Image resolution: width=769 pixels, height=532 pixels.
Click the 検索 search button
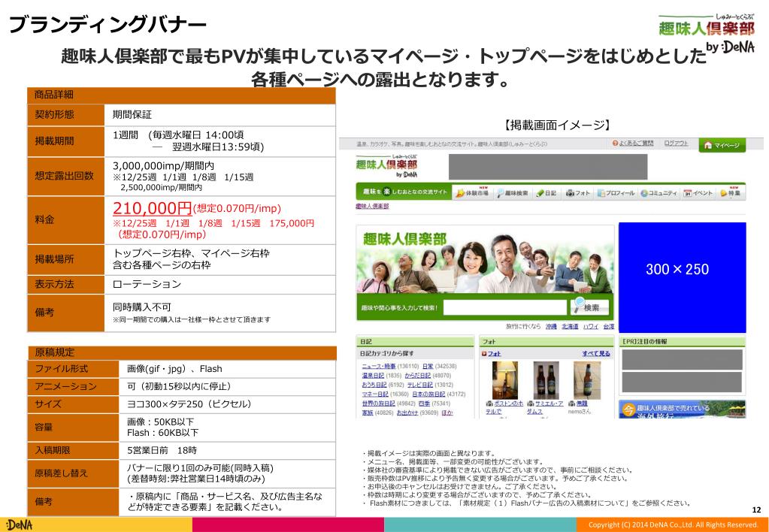pyautogui.click(x=589, y=307)
